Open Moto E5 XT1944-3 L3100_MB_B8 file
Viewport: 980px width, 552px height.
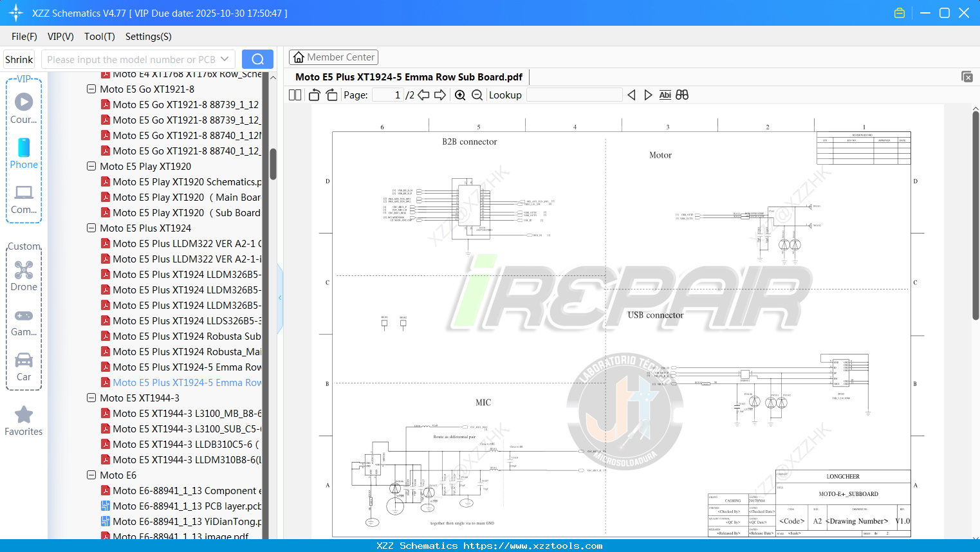pos(181,413)
